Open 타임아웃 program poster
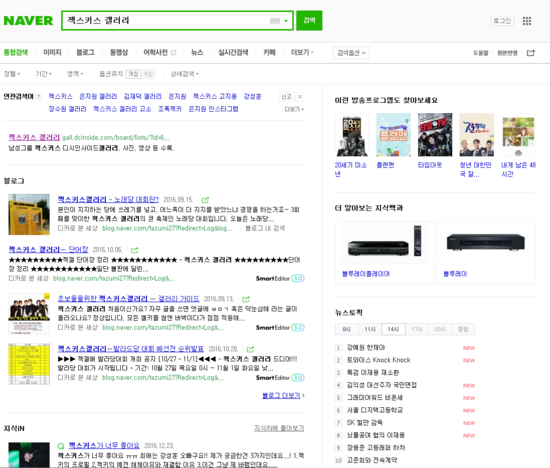This screenshot has height=468, width=550. 435,135
